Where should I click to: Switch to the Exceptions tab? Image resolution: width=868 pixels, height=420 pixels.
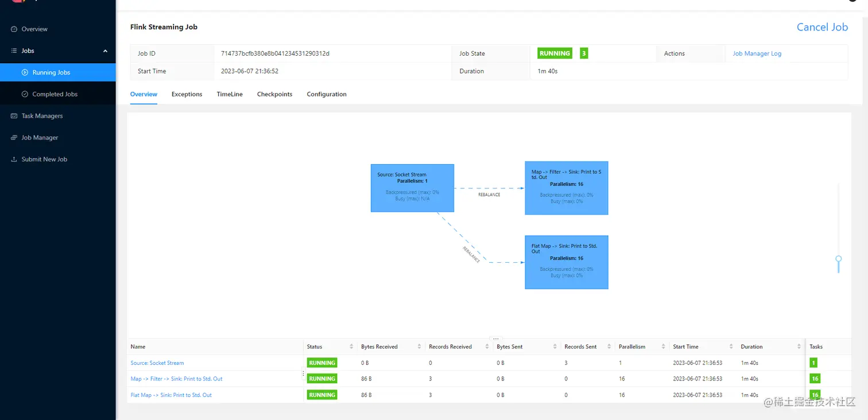[x=187, y=94]
